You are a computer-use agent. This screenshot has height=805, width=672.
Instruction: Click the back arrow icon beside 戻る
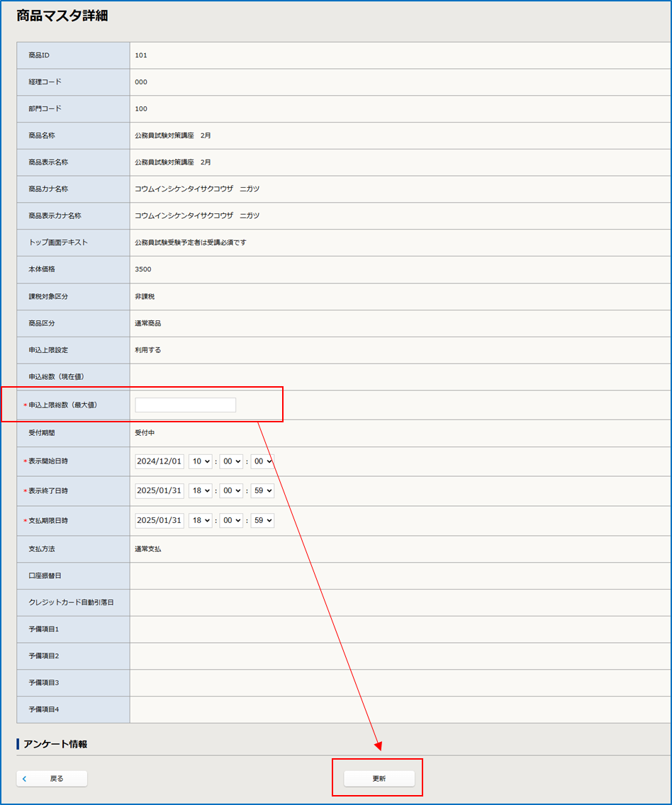click(x=25, y=779)
